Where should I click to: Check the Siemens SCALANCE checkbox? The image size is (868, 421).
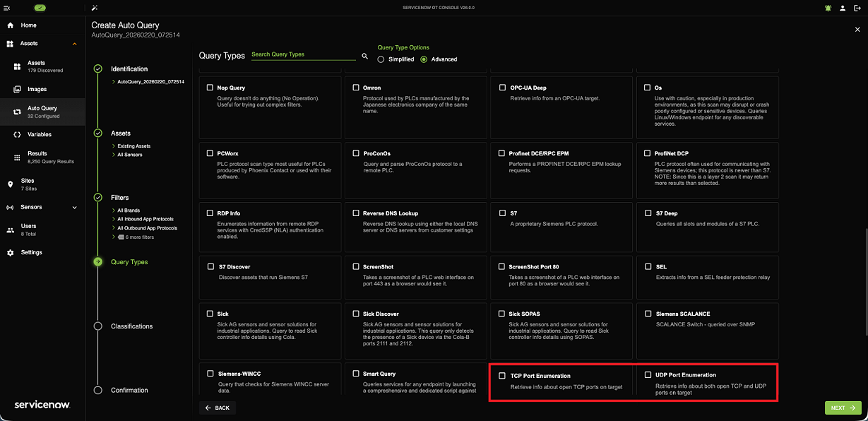(648, 314)
